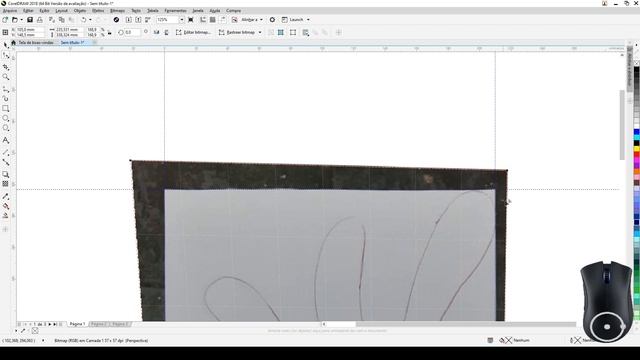Pick the red swatch in the palette
This screenshot has height=360, width=640.
[636, 155]
